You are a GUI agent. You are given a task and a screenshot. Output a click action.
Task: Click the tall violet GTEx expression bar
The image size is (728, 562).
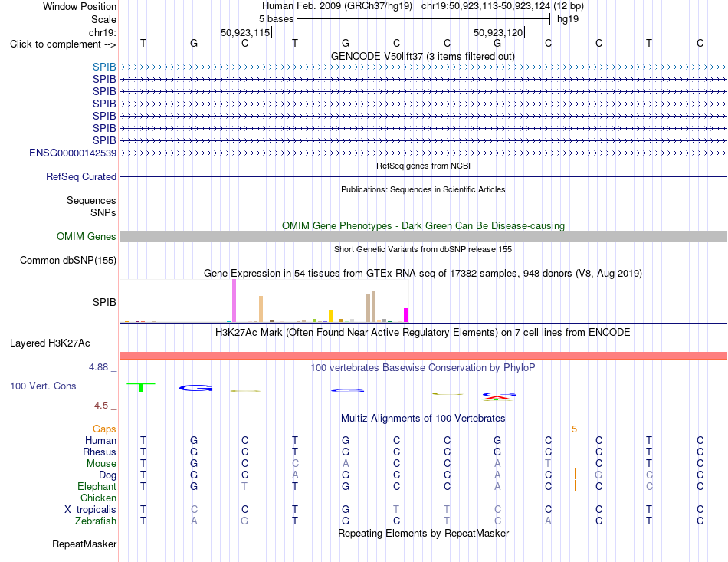point(234,301)
